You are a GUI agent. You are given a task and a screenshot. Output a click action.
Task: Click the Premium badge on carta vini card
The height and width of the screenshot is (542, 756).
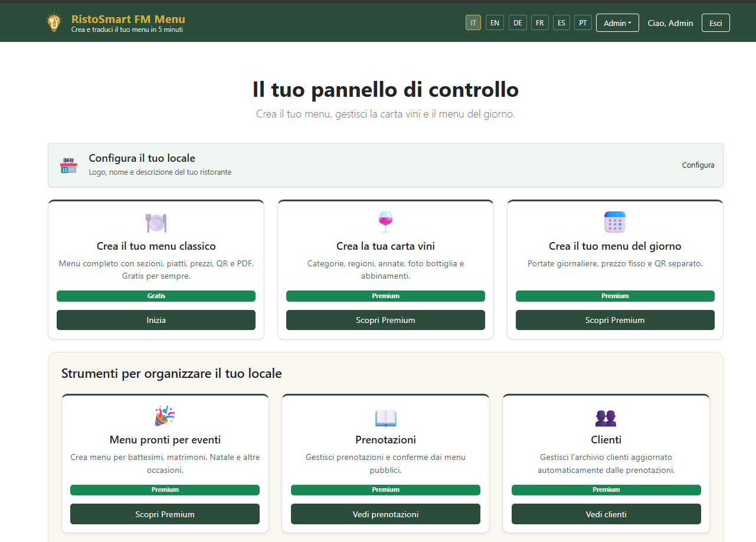tap(385, 296)
